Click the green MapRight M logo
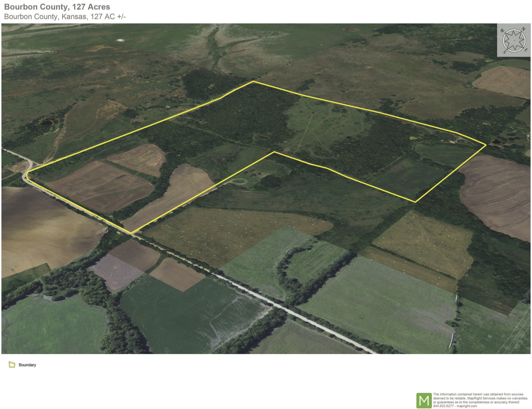This screenshot has width=532, height=409. pos(424,400)
